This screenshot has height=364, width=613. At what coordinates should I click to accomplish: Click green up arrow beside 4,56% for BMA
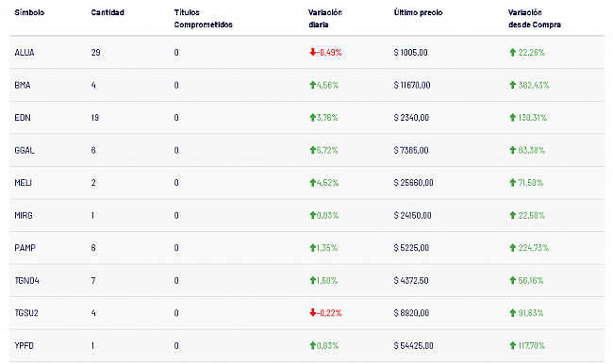[312, 85]
